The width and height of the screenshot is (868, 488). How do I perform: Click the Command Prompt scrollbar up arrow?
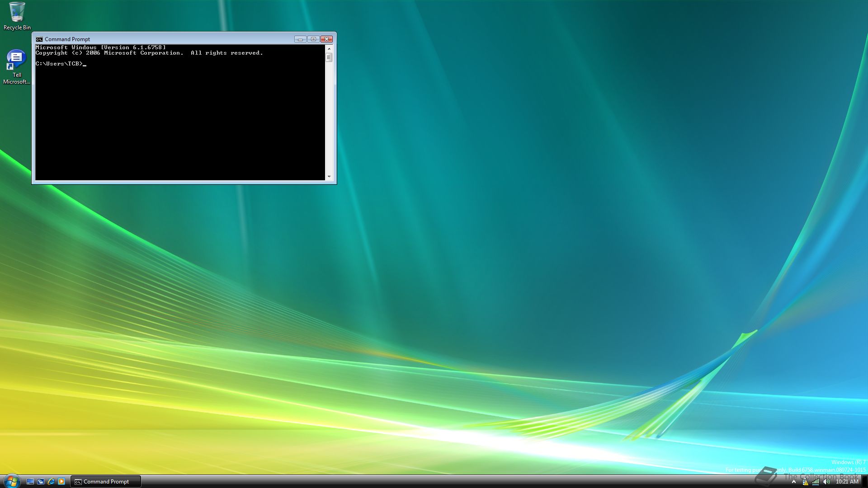pyautogui.click(x=329, y=48)
